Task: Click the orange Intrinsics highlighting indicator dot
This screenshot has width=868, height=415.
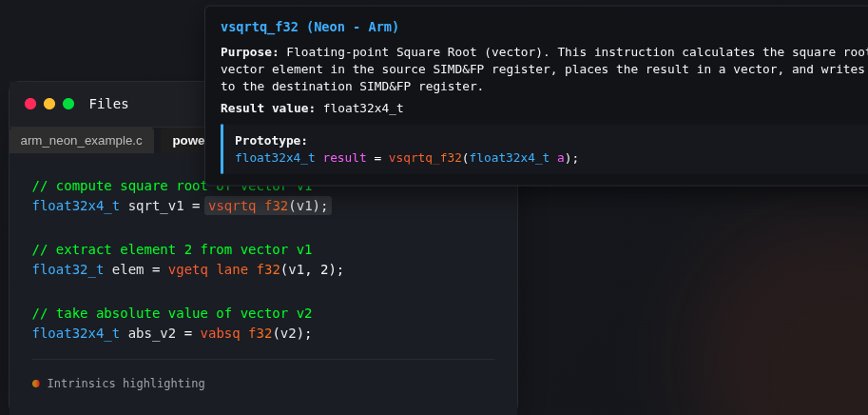Action: coord(36,384)
